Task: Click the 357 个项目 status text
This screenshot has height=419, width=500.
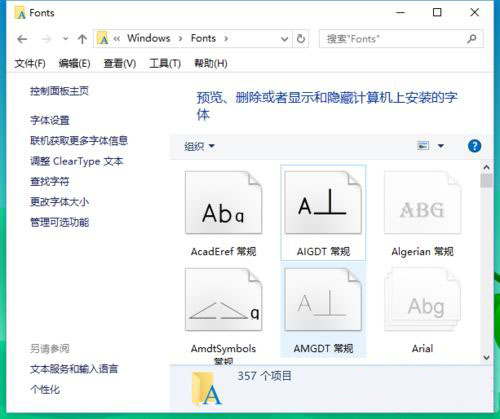Action: click(264, 376)
